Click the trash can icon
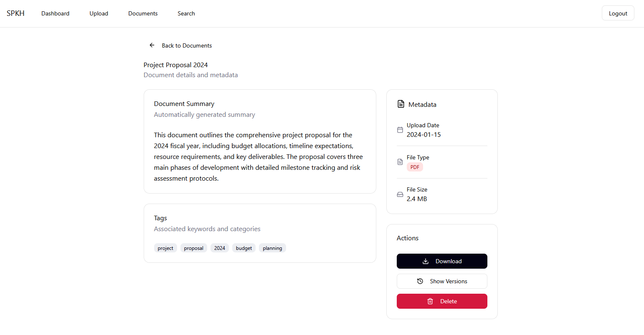The width and height of the screenshot is (644, 335). (x=430, y=301)
